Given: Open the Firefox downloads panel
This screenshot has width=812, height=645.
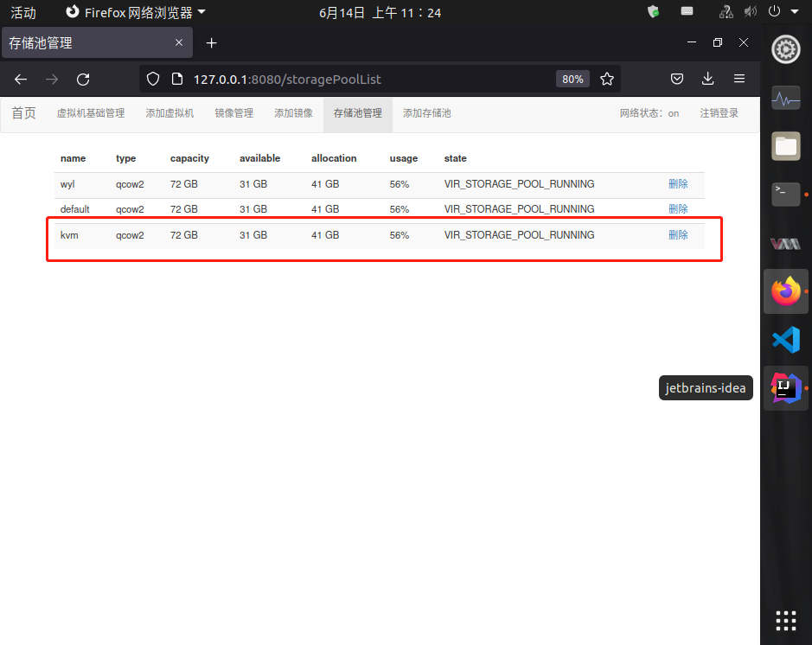Looking at the screenshot, I should [708, 79].
